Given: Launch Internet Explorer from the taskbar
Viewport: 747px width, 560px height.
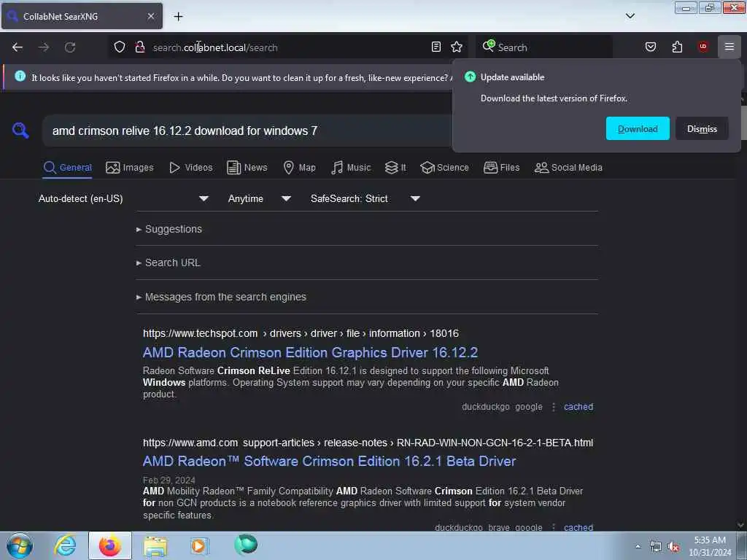Looking at the screenshot, I should click(65, 545).
